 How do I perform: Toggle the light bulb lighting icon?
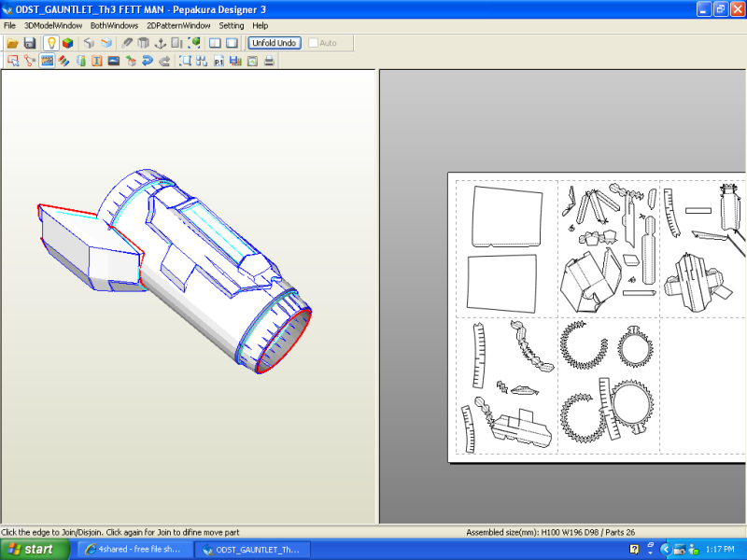coord(51,43)
